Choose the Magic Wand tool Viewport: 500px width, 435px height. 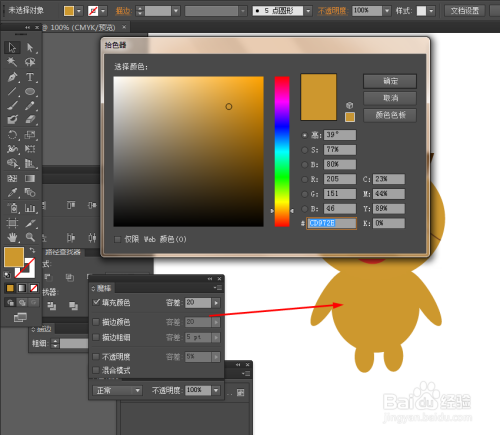[12, 62]
